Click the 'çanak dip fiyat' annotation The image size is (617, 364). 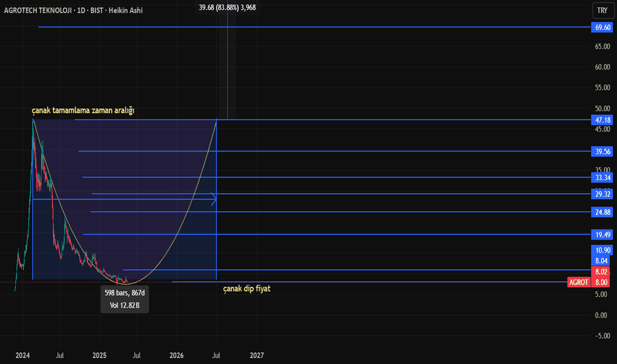tap(247, 289)
